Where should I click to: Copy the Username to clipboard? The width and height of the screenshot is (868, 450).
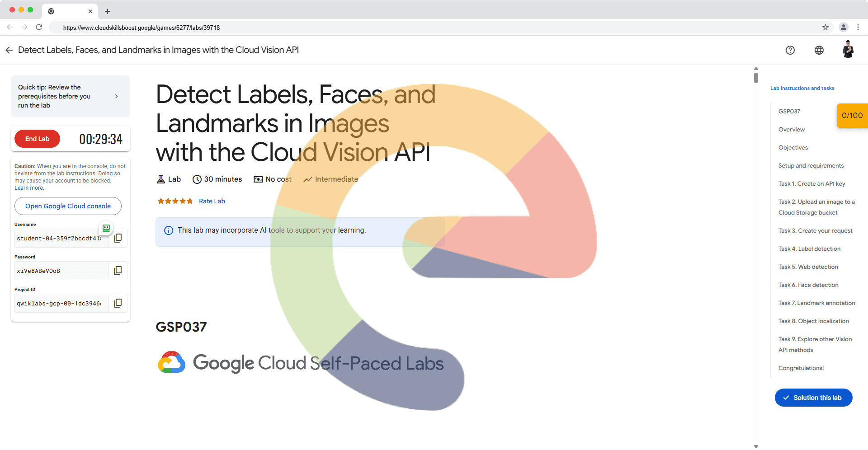(x=118, y=238)
